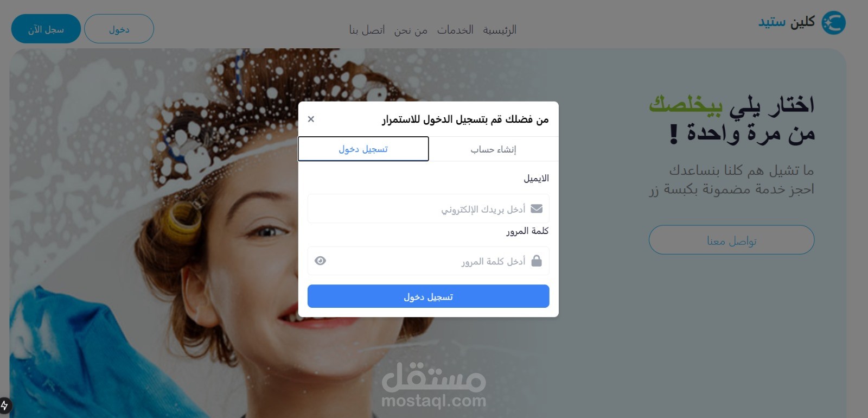Click the mostaql.com watermark

coord(434,401)
